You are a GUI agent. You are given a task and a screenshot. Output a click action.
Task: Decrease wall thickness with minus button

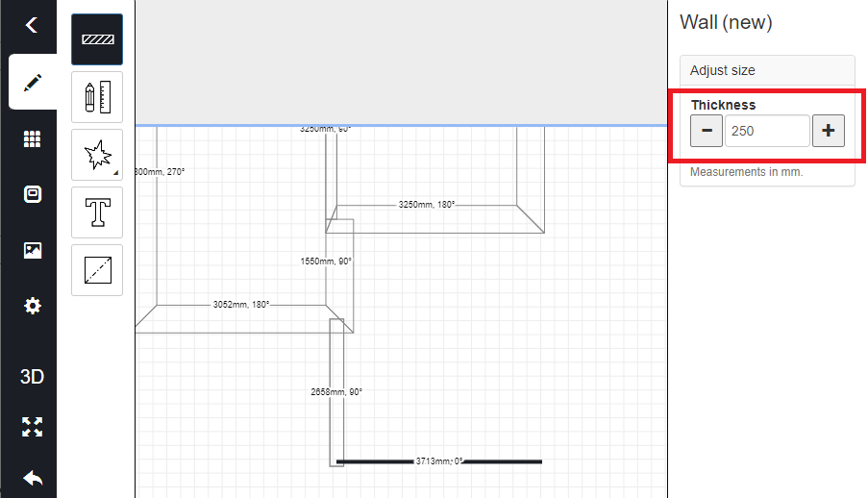tap(707, 131)
